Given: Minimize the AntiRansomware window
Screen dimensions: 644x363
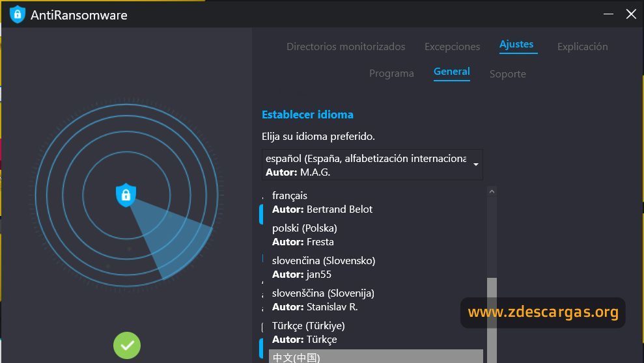Looking at the screenshot, I should click(x=608, y=14).
